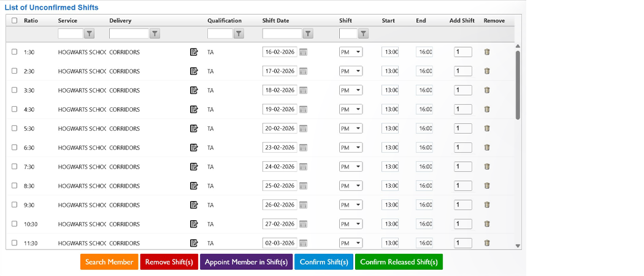Tick the select-all checkbox in header
The image size is (644, 276).
click(x=14, y=20)
